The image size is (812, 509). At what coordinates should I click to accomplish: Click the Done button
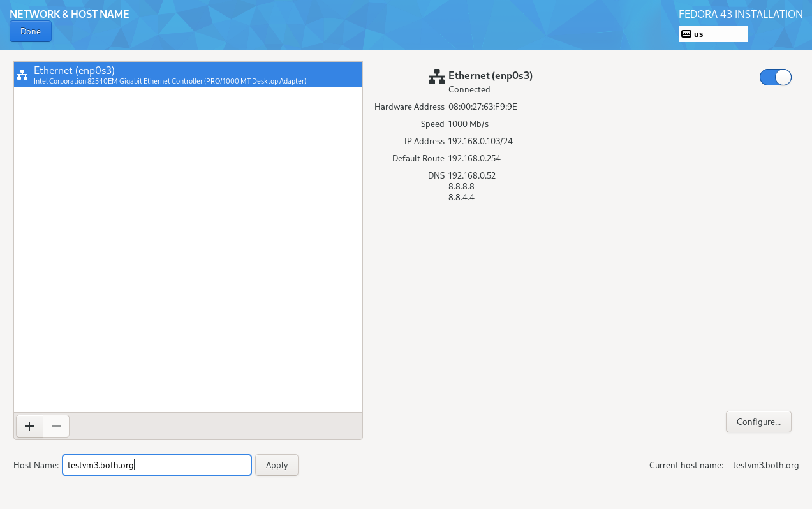tap(30, 31)
